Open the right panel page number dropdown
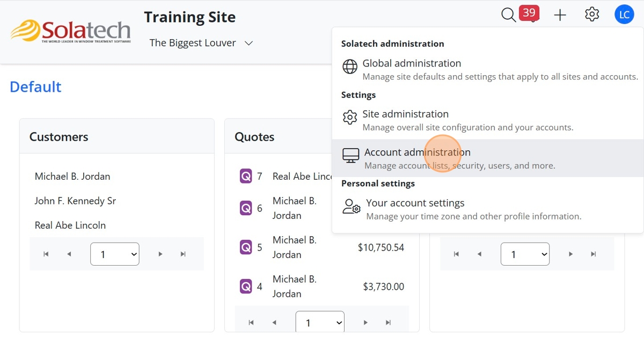Screen dimensions: 644x359 pos(525,254)
